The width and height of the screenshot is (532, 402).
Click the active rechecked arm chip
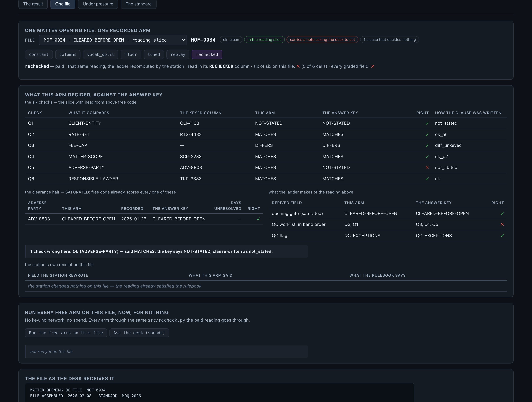pyautogui.click(x=207, y=55)
